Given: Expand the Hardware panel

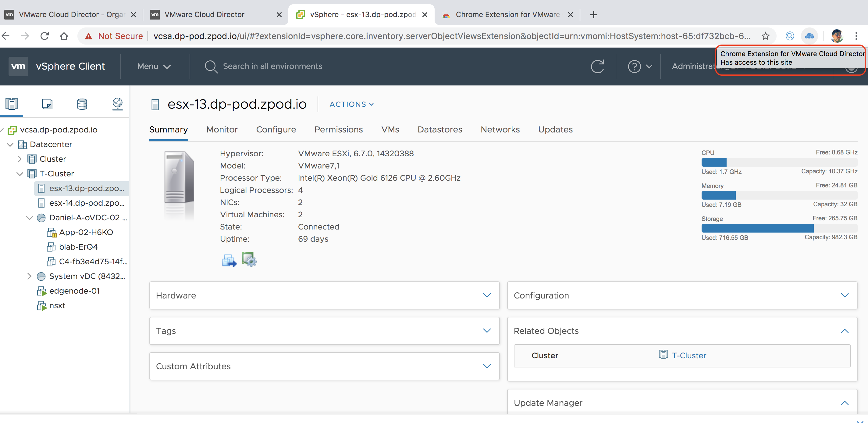Looking at the screenshot, I should [x=486, y=295].
